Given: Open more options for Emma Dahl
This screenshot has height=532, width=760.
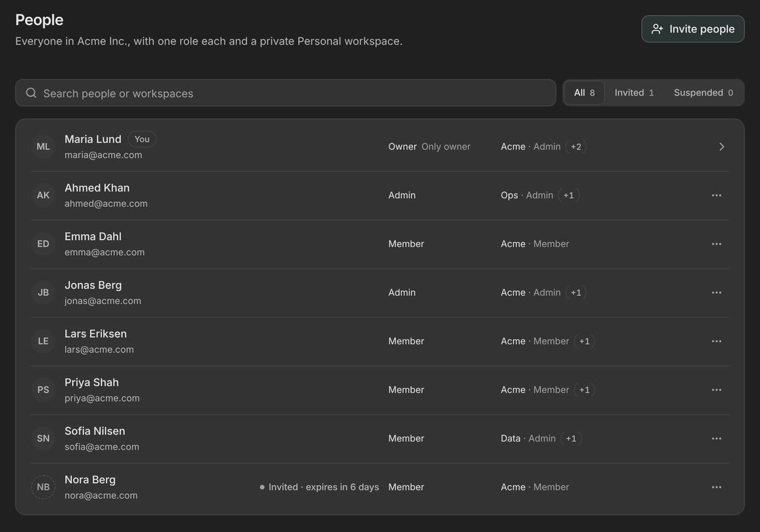Looking at the screenshot, I should tap(717, 244).
